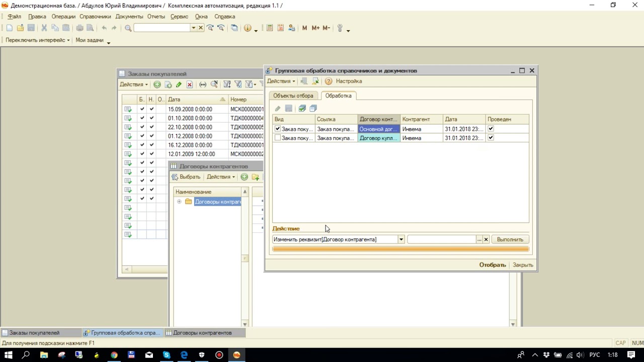The height and width of the screenshot is (362, 644).
Task: Open the Документы menu
Action: pos(129,17)
